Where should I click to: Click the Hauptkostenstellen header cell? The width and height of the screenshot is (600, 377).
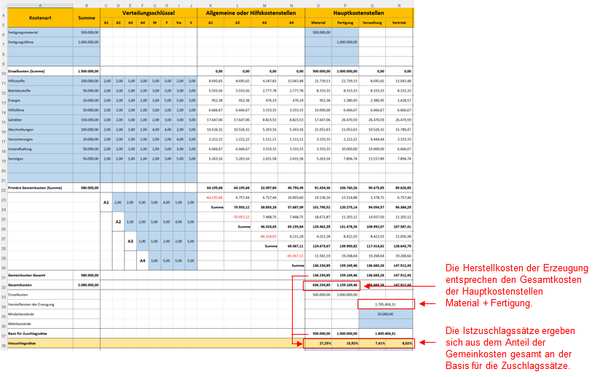(359, 13)
